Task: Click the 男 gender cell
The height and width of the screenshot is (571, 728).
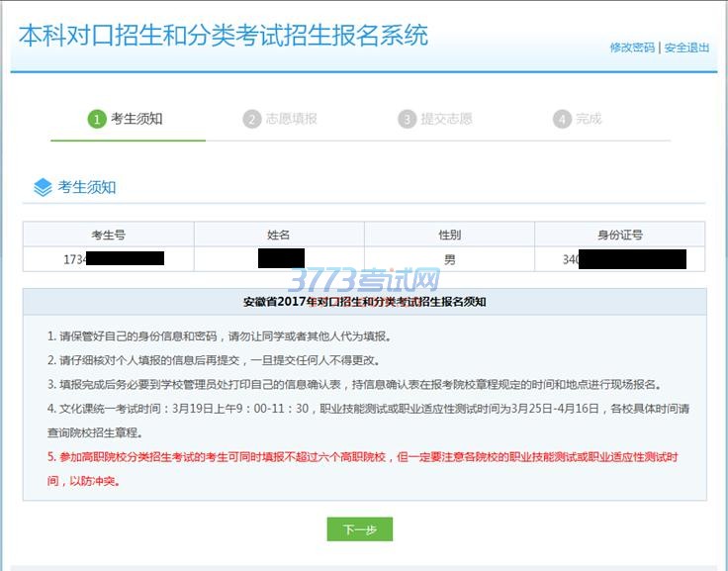Action: click(x=449, y=259)
